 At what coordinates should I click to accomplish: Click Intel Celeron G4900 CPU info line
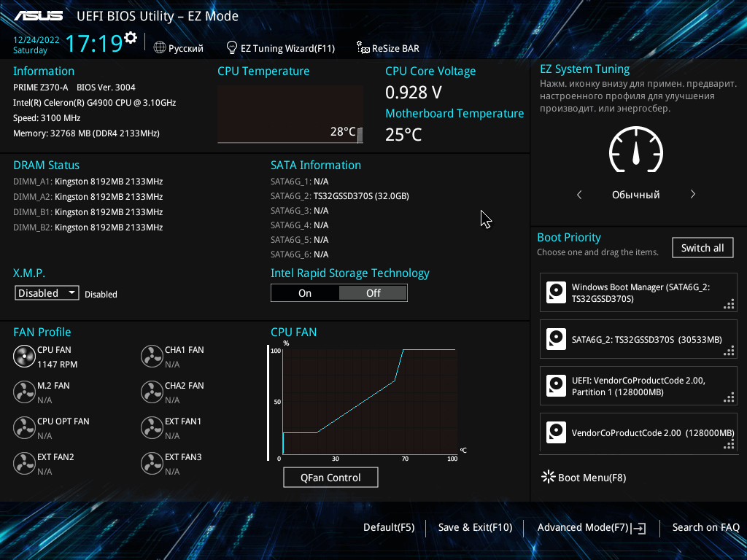point(94,102)
